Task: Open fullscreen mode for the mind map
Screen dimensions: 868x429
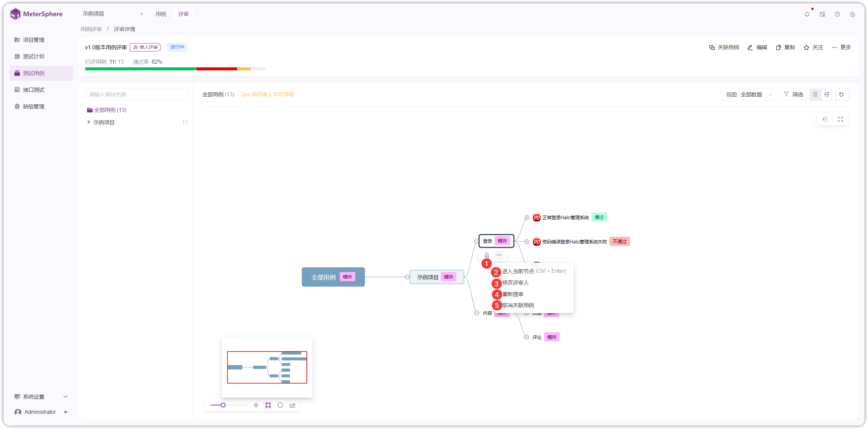Action: 840,119
